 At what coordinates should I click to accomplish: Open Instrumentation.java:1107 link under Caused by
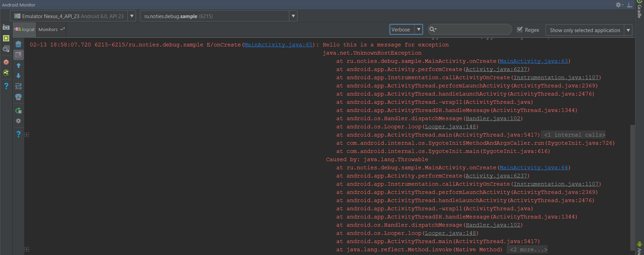556,184
